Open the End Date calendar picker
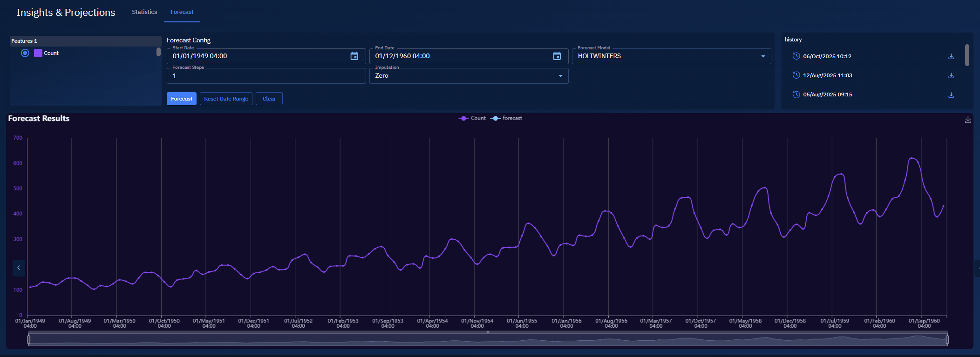This screenshot has height=357, width=980. point(557,56)
